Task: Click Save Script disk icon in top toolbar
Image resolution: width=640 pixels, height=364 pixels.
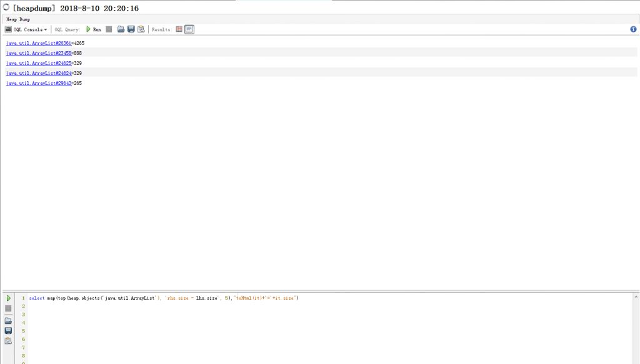Action: (131, 29)
